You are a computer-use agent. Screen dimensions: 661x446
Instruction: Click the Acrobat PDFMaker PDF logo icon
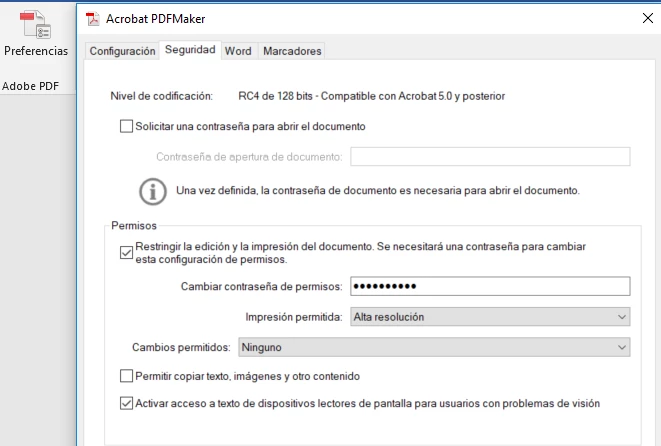point(92,19)
